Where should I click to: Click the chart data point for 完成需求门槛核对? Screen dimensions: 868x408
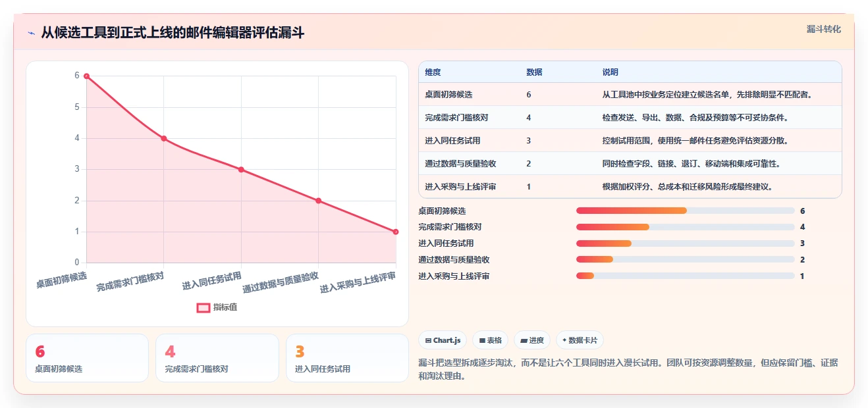[x=163, y=138]
